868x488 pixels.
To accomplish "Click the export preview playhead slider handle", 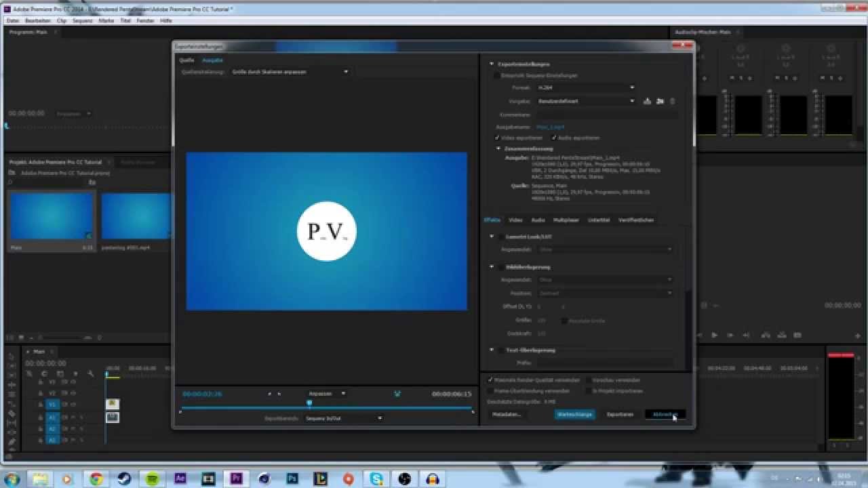I will pos(309,403).
